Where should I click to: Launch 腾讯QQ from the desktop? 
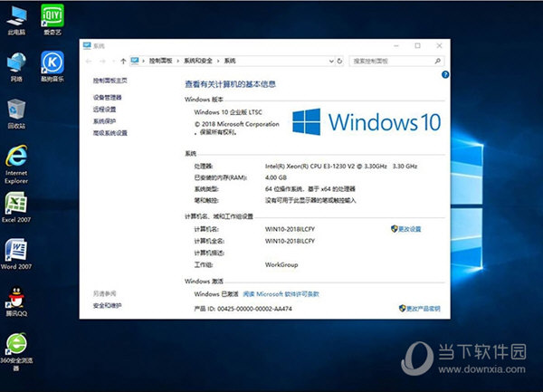16,301
